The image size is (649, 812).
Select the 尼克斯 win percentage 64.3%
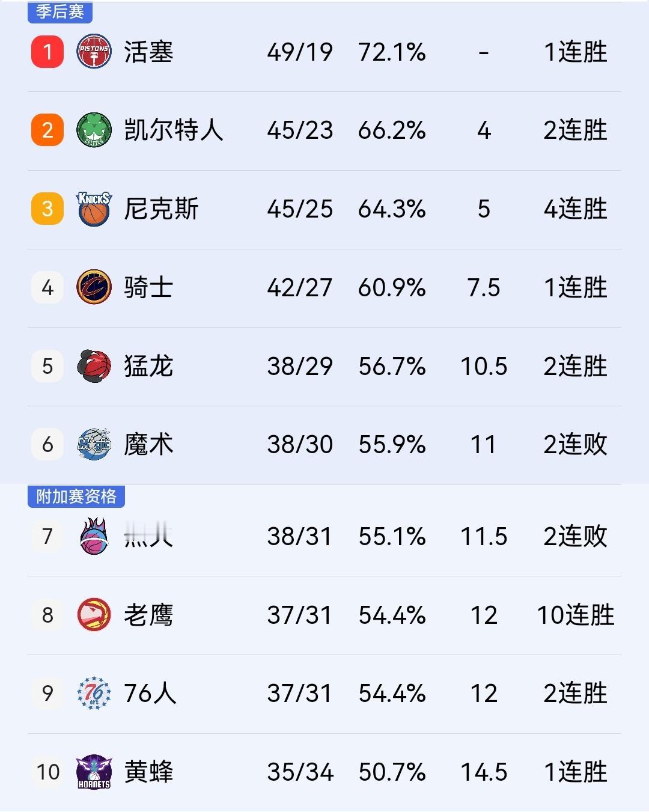391,209
